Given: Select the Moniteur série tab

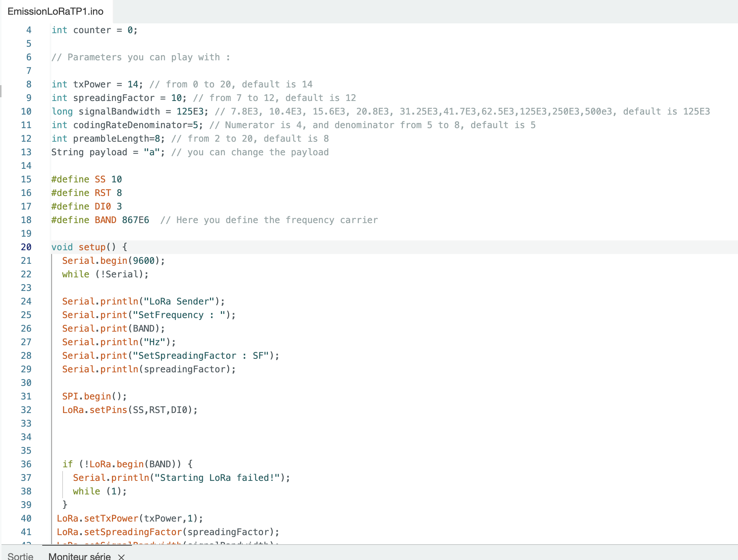Looking at the screenshot, I should pyautogui.click(x=80, y=556).
